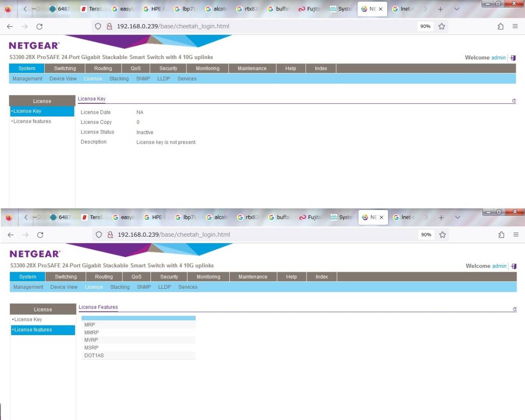Go back in the License Features window
Screen dimensions: 525x420
pos(11,235)
